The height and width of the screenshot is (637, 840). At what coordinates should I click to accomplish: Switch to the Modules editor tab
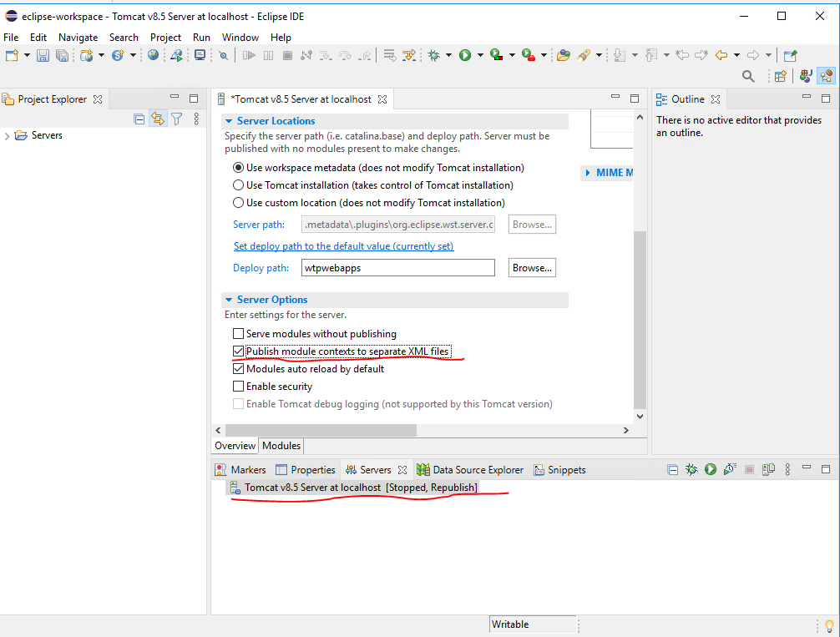point(281,446)
